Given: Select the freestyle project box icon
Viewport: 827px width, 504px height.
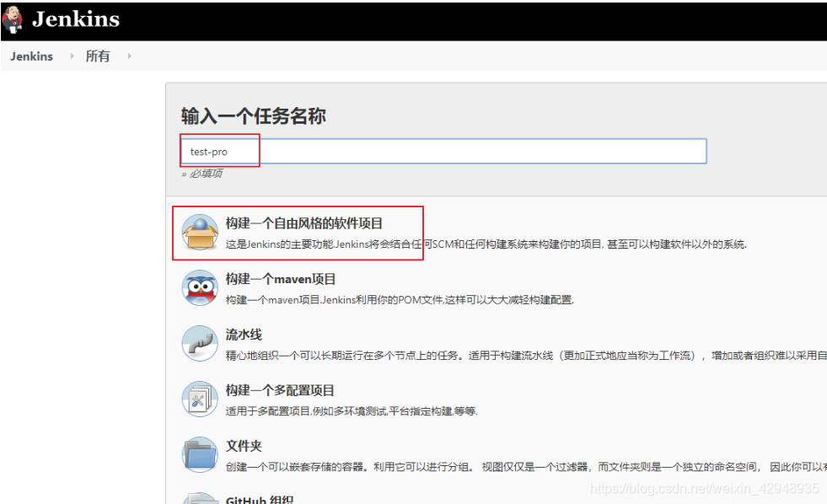Looking at the screenshot, I should point(200,232).
